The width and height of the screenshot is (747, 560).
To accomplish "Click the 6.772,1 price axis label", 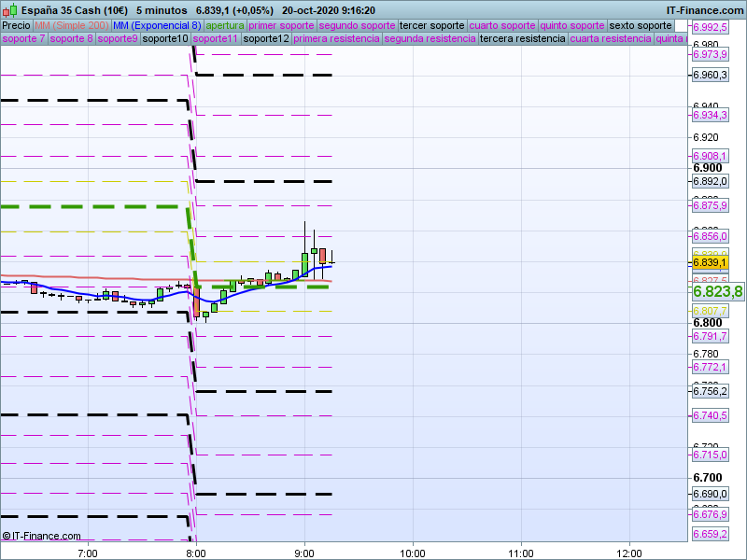I will tap(710, 367).
